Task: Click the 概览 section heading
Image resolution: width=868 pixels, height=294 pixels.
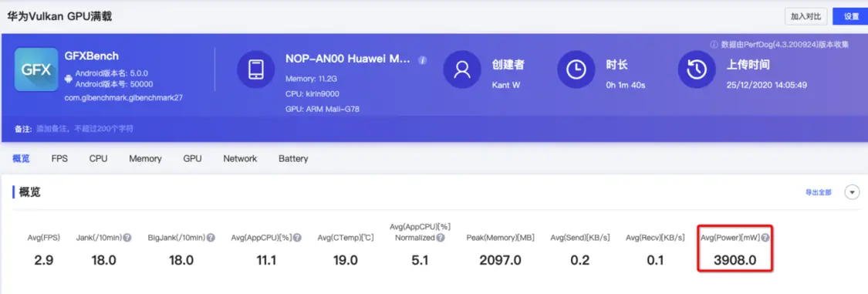Action: pyautogui.click(x=30, y=193)
